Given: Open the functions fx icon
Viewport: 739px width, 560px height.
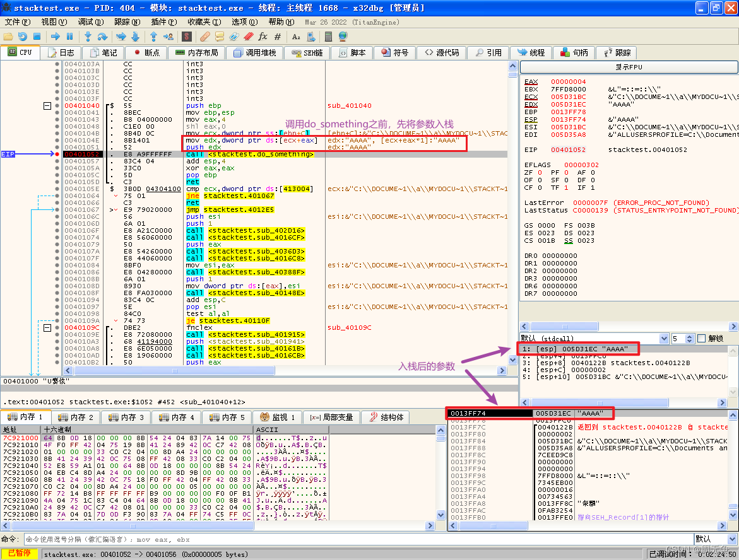Looking at the screenshot, I should tap(263, 37).
